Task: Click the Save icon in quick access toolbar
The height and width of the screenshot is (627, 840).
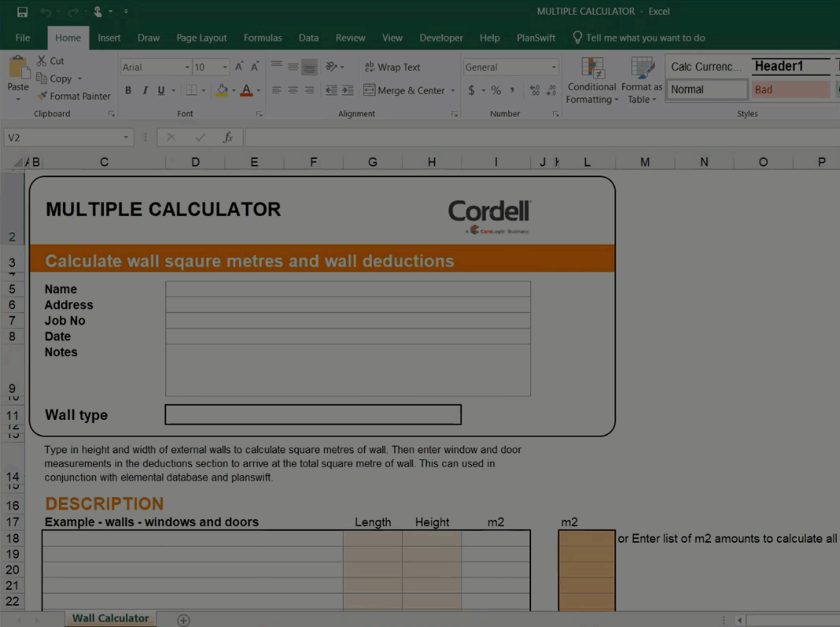Action: (x=22, y=11)
